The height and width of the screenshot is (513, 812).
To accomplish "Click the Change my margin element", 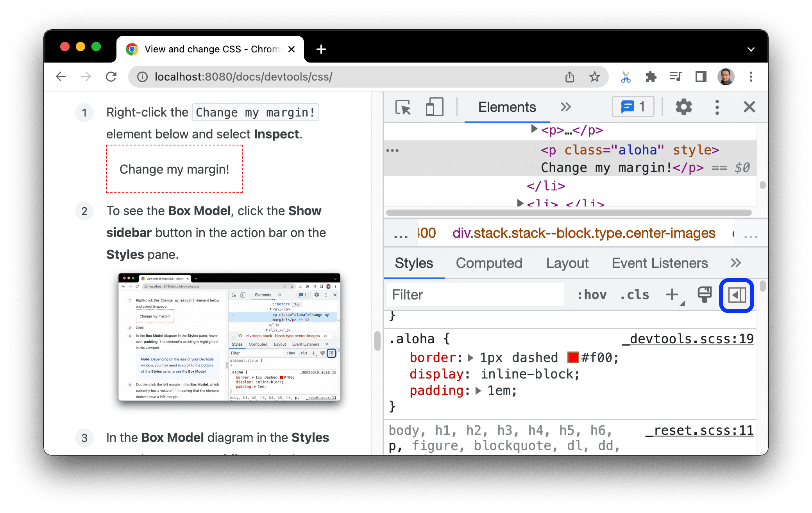I will click(x=174, y=169).
